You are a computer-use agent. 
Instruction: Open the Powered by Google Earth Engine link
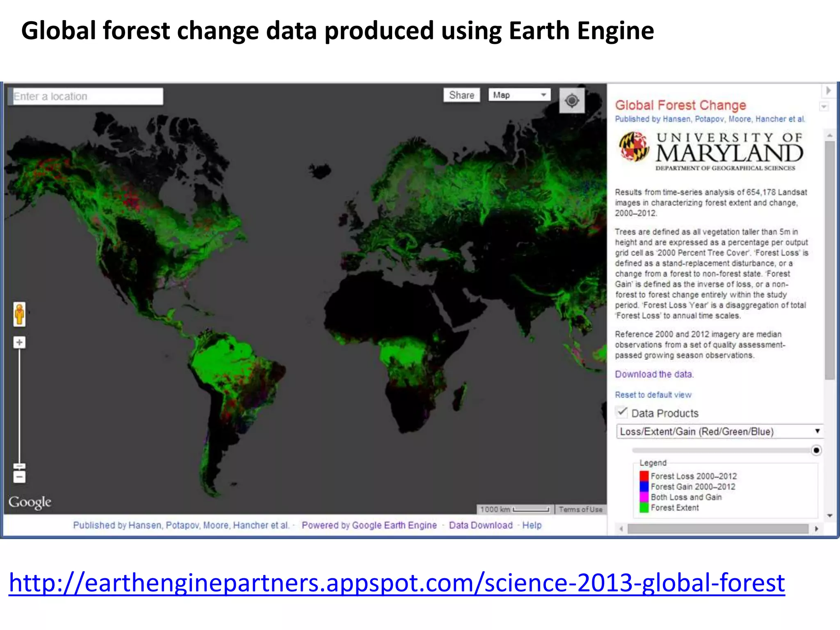[x=369, y=525]
